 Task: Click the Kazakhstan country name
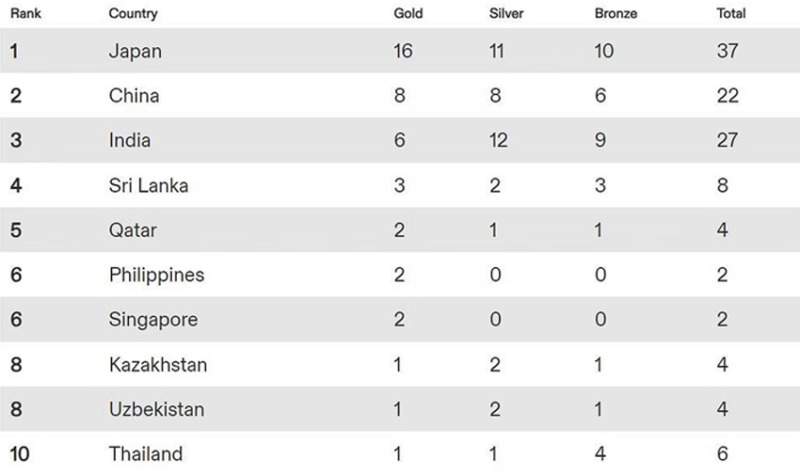(158, 365)
